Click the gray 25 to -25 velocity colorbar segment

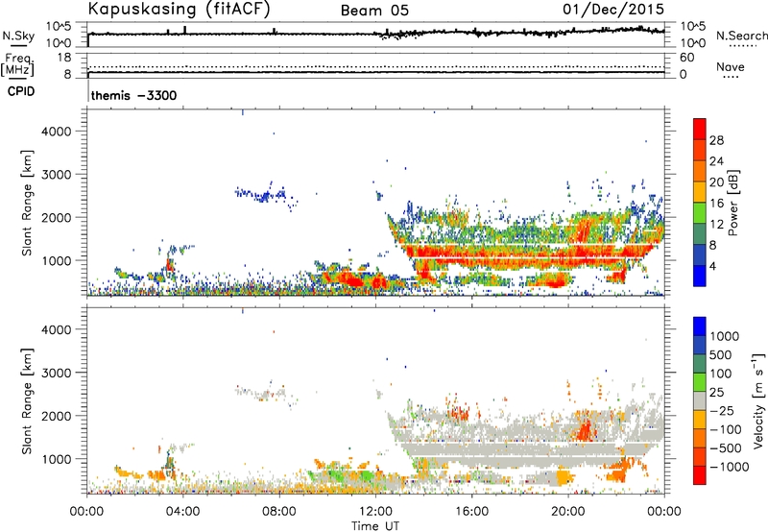(700, 400)
